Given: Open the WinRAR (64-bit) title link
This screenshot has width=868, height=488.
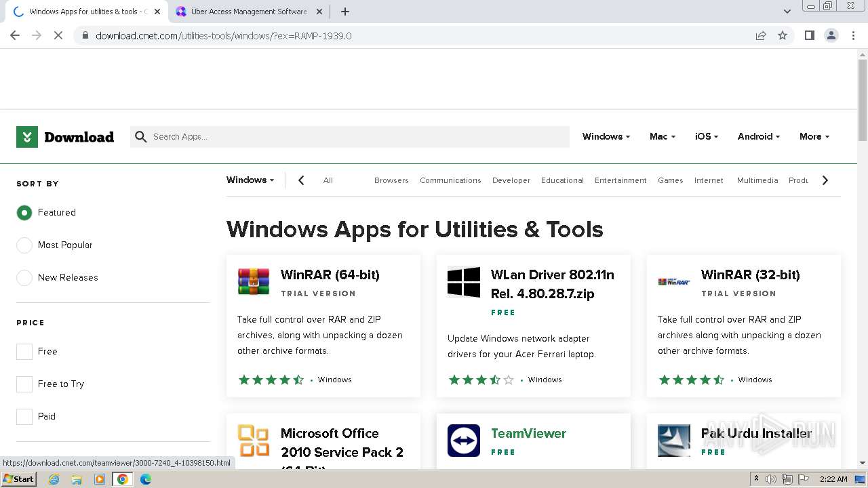Looking at the screenshot, I should (x=330, y=274).
